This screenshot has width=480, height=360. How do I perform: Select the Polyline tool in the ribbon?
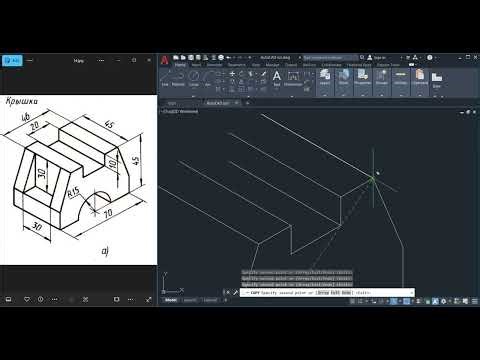(178, 79)
